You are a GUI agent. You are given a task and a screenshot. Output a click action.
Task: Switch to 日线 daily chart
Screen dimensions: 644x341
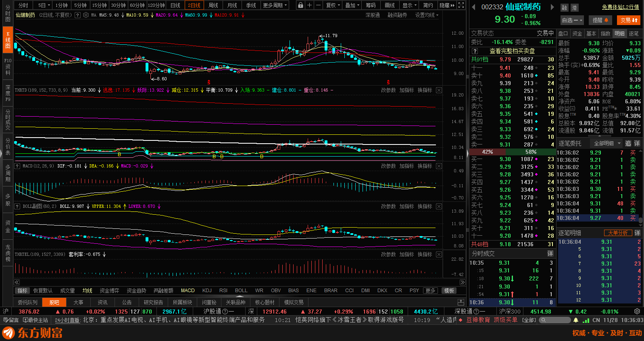click(175, 5)
